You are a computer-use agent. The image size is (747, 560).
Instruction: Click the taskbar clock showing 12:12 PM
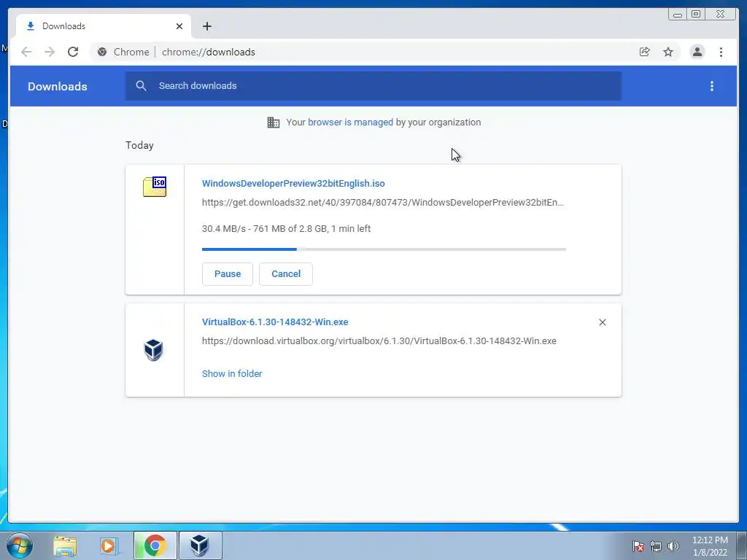point(710,545)
